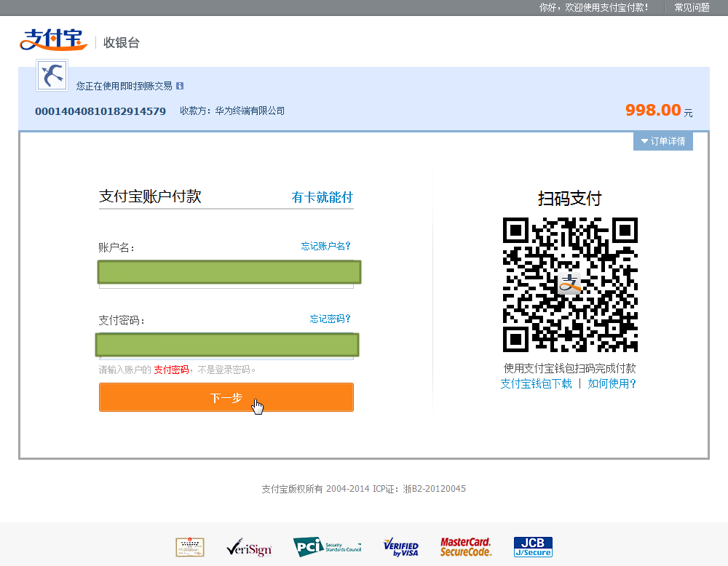The width and height of the screenshot is (728, 566).
Task: Click the 998.00 amount
Action: coord(653,111)
